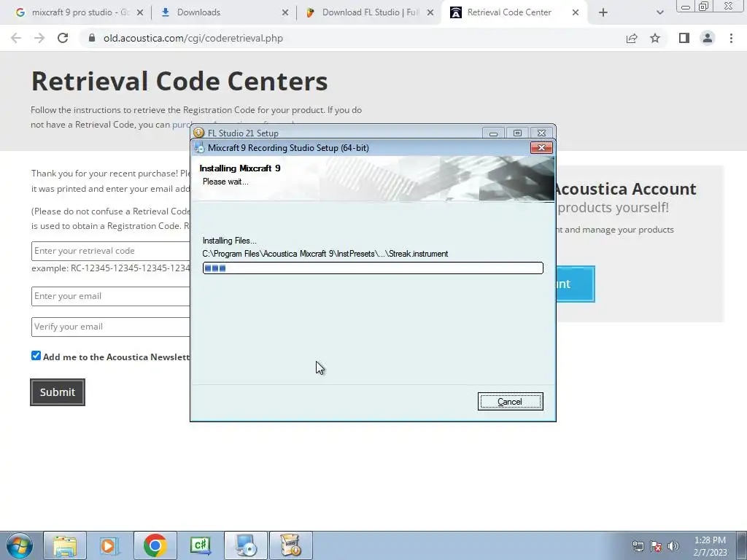Open the Action Center flag icon

click(x=656, y=546)
